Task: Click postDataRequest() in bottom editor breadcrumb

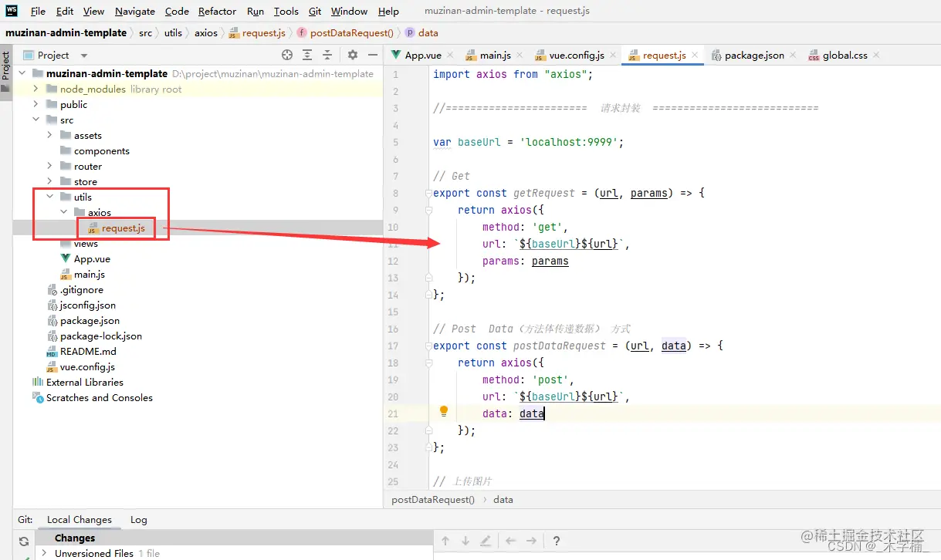Action: (x=433, y=499)
